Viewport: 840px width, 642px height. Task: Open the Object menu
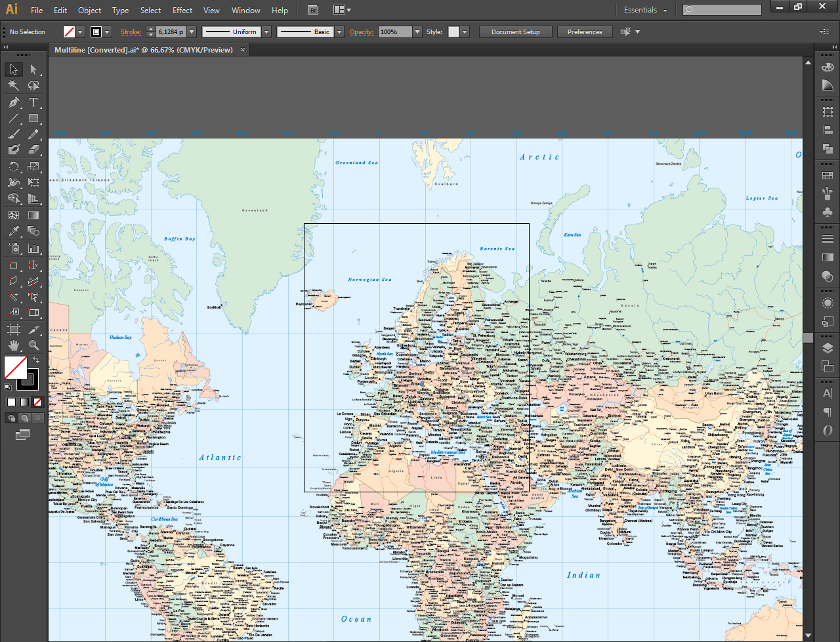[89, 11]
